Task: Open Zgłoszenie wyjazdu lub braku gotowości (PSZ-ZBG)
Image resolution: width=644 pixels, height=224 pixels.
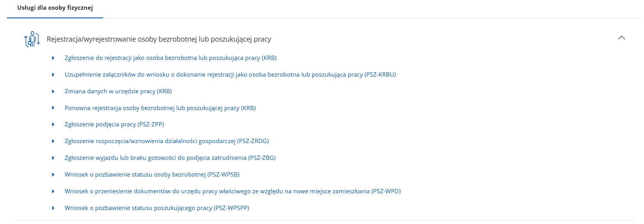Action: [x=170, y=158]
